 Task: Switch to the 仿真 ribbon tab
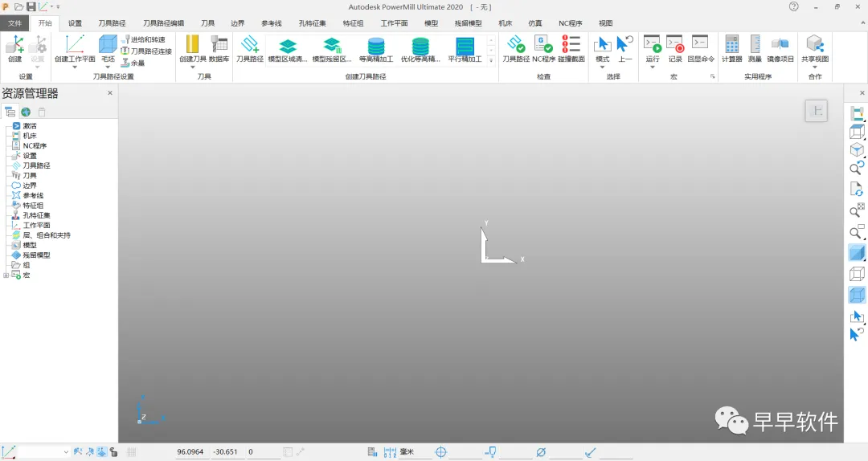click(534, 23)
